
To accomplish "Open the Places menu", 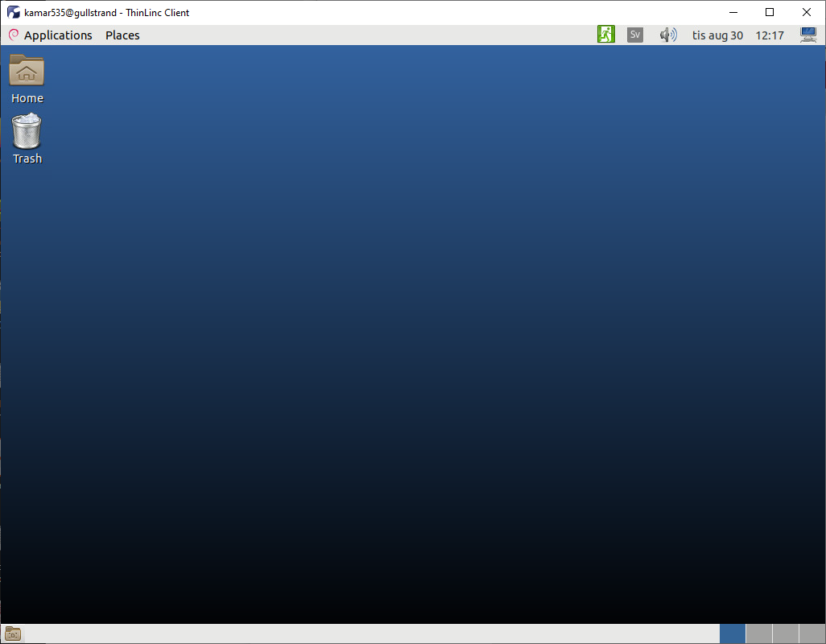I will coord(122,35).
